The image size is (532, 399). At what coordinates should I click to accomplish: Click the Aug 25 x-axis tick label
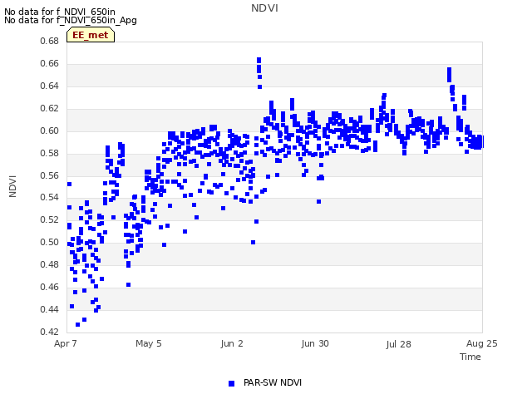(481, 343)
